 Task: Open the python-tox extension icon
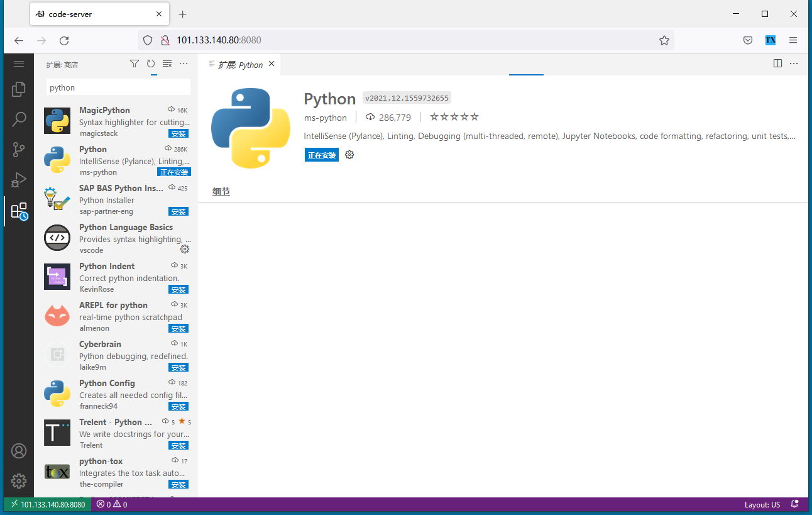[x=57, y=472]
